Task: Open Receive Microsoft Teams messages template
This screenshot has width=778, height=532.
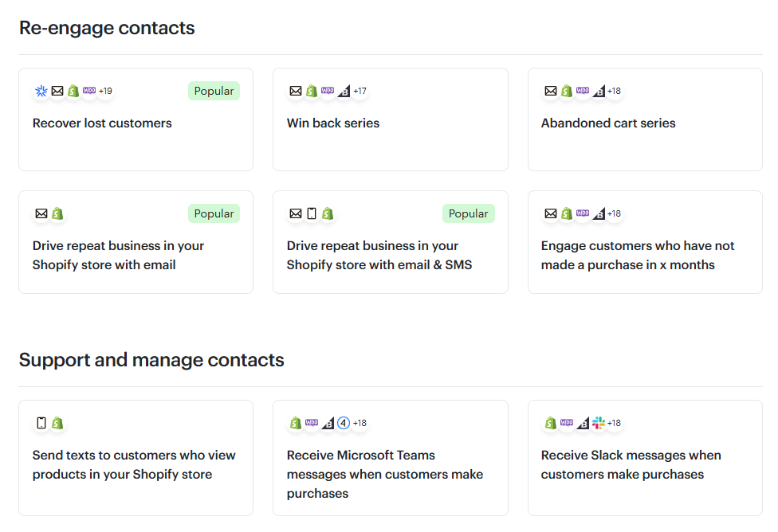Action: 385,474
